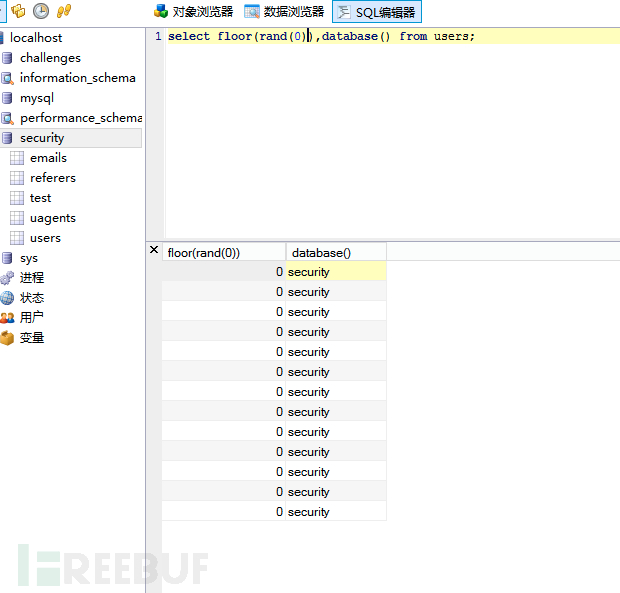Select the last row's security cell

[x=336, y=512]
